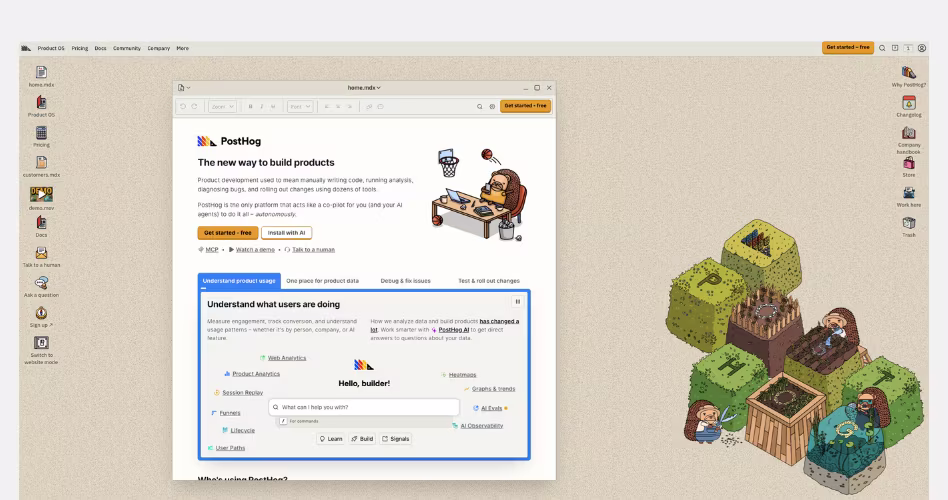Click Get started - free in top bar

[848, 47]
